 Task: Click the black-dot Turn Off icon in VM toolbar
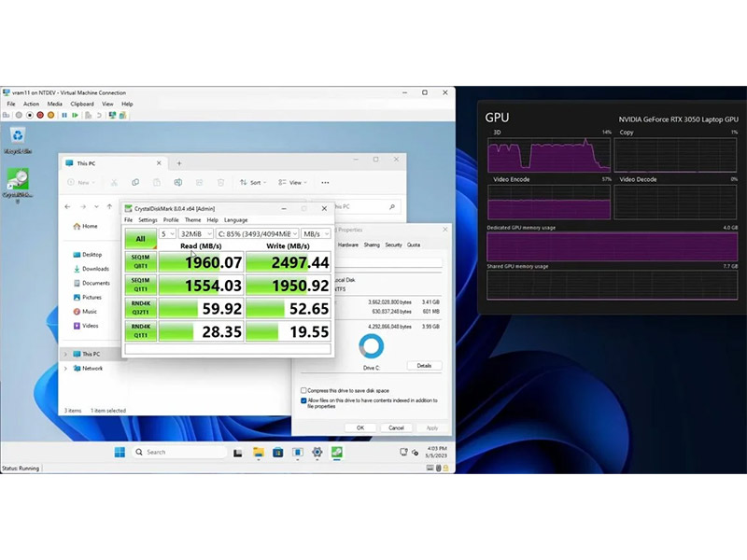coord(30,115)
